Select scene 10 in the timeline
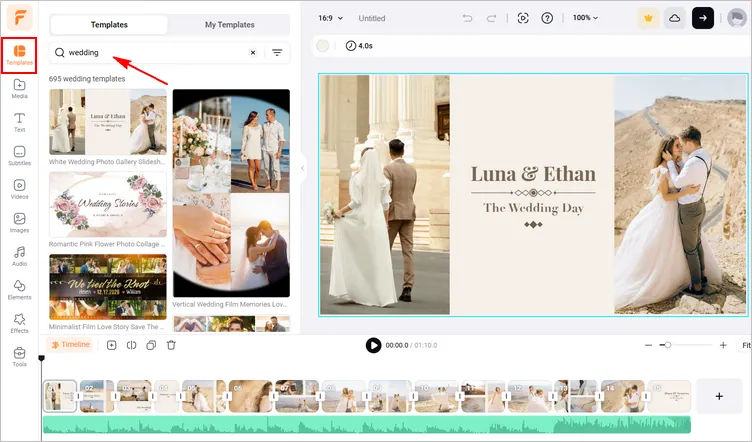The width and height of the screenshot is (752, 442). click(436, 396)
